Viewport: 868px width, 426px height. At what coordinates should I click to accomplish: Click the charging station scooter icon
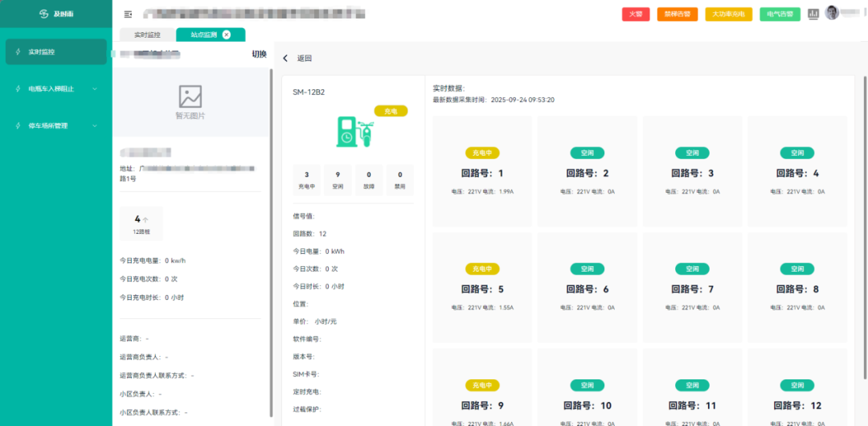pyautogui.click(x=354, y=132)
